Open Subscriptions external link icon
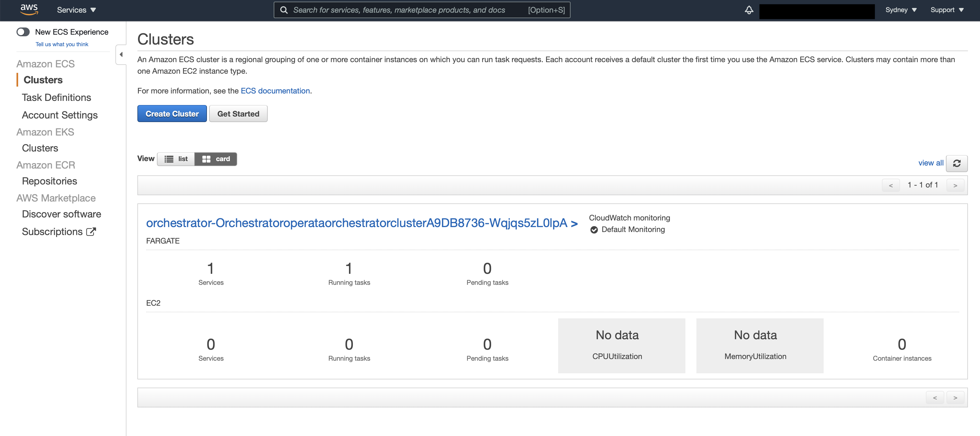 coord(91,232)
